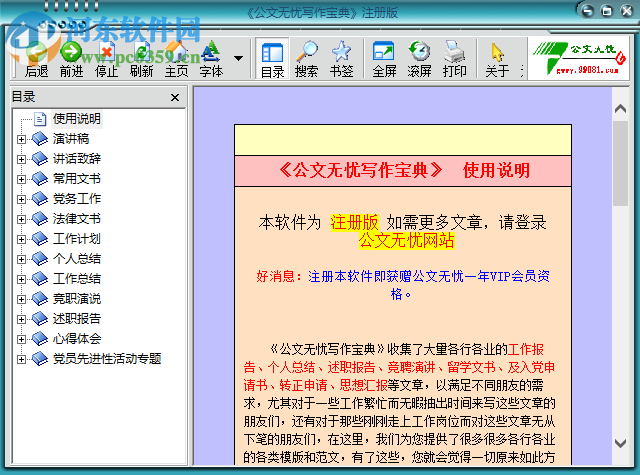The height and width of the screenshot is (475, 640).
Task: Click the book icon beside 演讲稿
Action: (40, 139)
